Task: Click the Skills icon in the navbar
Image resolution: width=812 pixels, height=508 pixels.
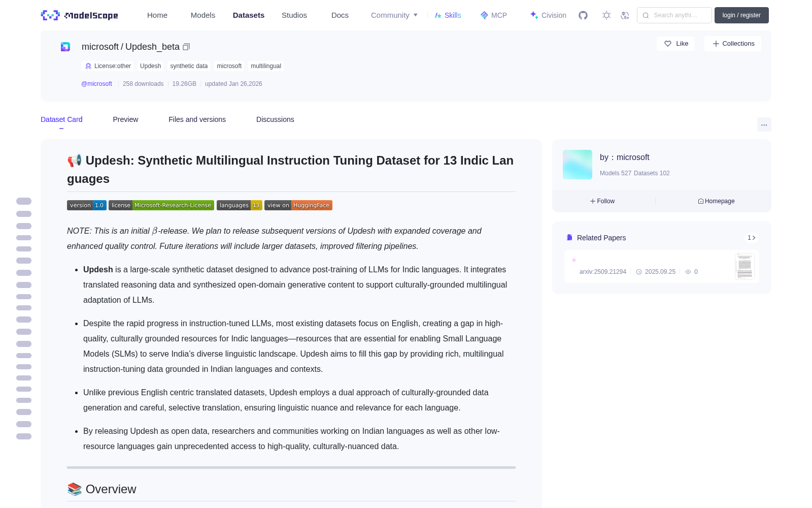Action: tap(438, 15)
